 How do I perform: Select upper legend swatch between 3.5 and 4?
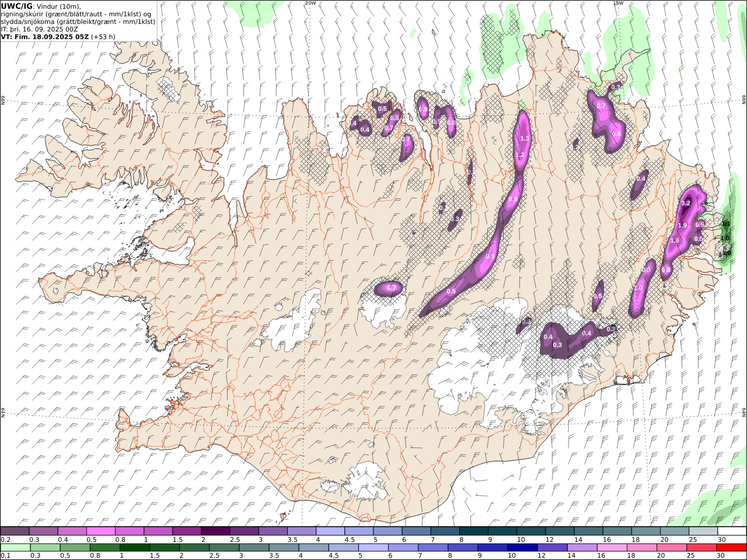(301, 531)
